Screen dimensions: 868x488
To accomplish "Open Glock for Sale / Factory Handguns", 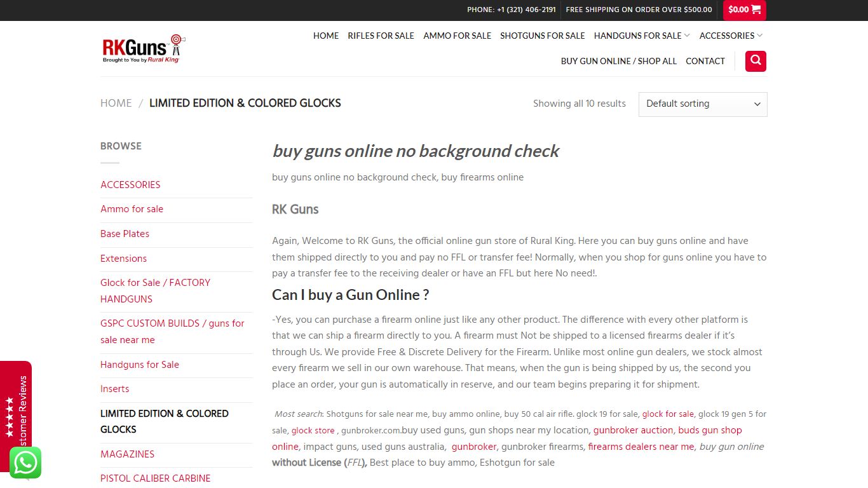I will tap(155, 291).
